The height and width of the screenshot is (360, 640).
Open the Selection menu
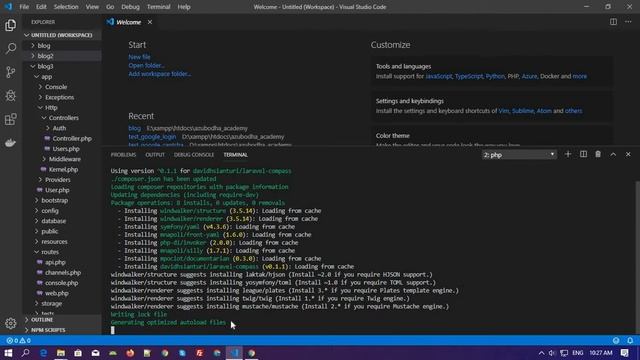click(66, 7)
